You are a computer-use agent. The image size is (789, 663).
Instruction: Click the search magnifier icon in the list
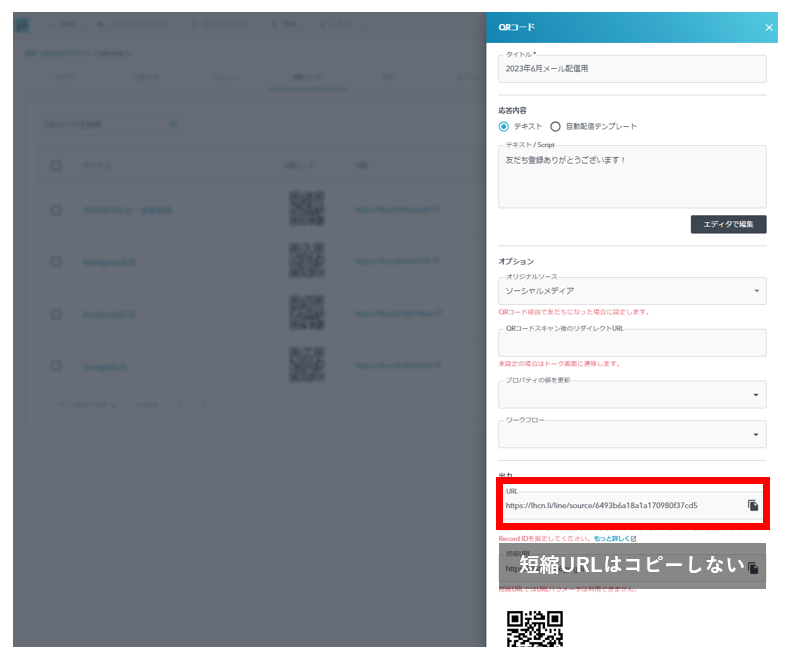point(173,125)
